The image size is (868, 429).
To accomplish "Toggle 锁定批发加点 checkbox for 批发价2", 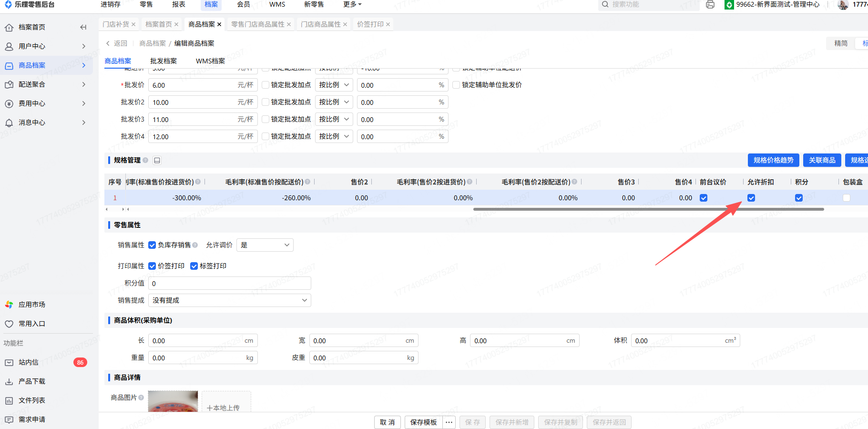I will click(x=266, y=102).
